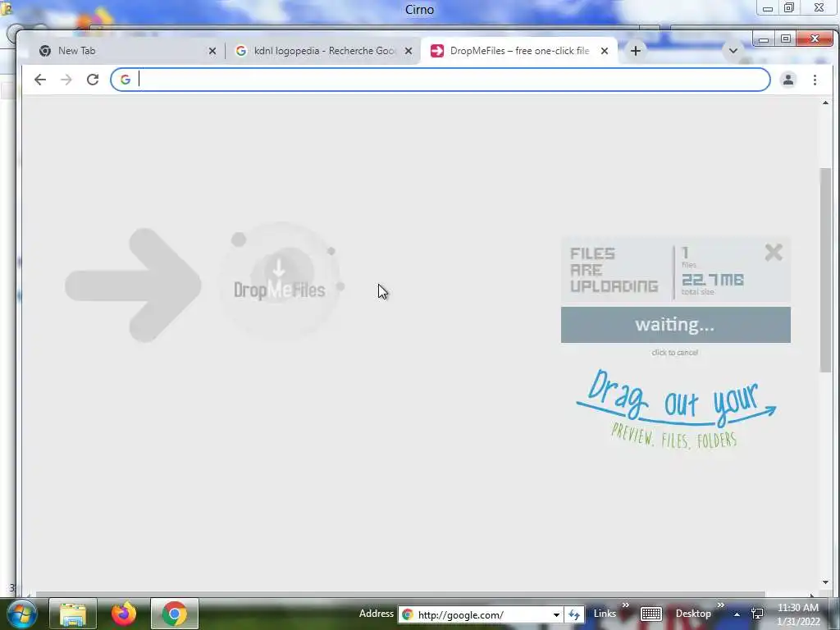Viewport: 840px width, 630px height.
Task: Expand the Links toolbar chevron
Action: pyautogui.click(x=625, y=605)
